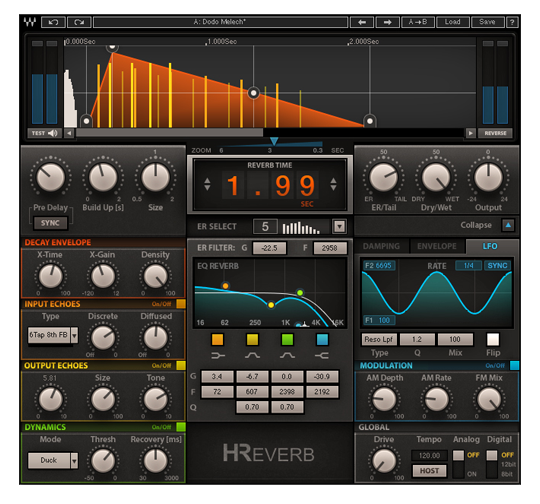Click the envelope start handle
The image size is (540, 504).
click(x=86, y=121)
